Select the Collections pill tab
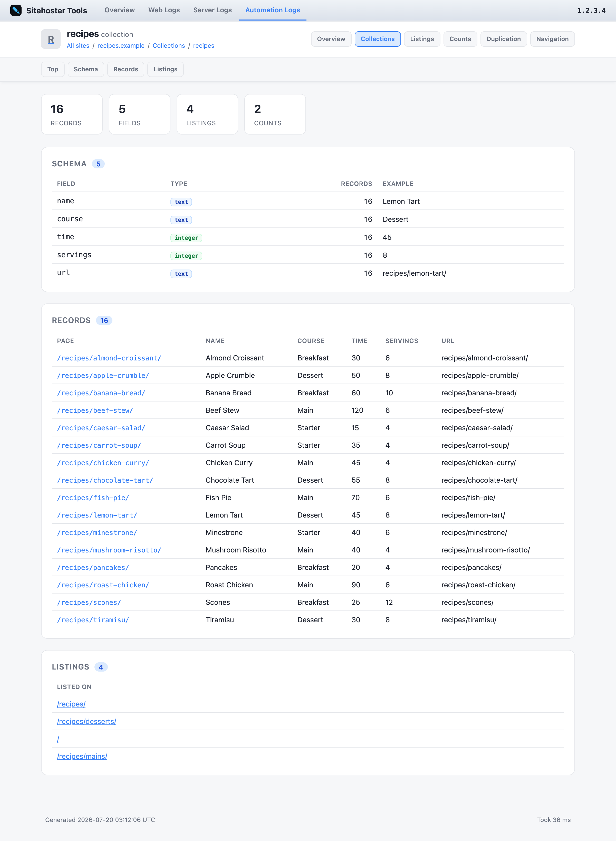Image resolution: width=616 pixels, height=841 pixels. click(377, 39)
